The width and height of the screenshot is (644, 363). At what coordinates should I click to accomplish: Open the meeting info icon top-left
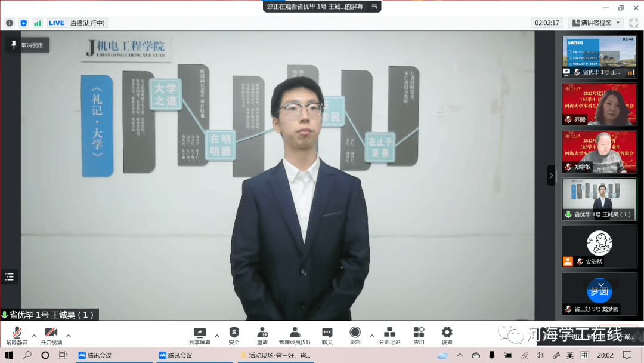[x=9, y=23]
